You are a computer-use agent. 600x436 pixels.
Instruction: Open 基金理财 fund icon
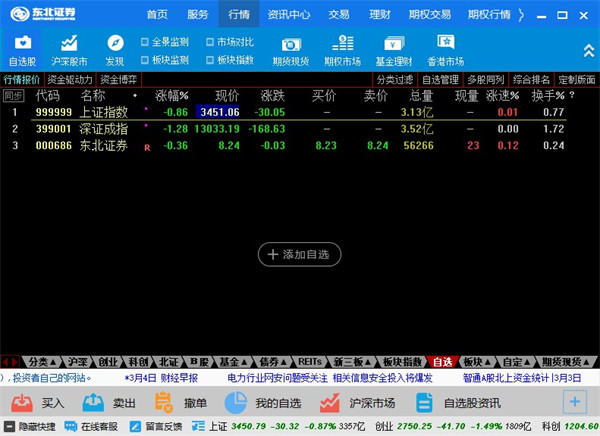click(x=394, y=50)
